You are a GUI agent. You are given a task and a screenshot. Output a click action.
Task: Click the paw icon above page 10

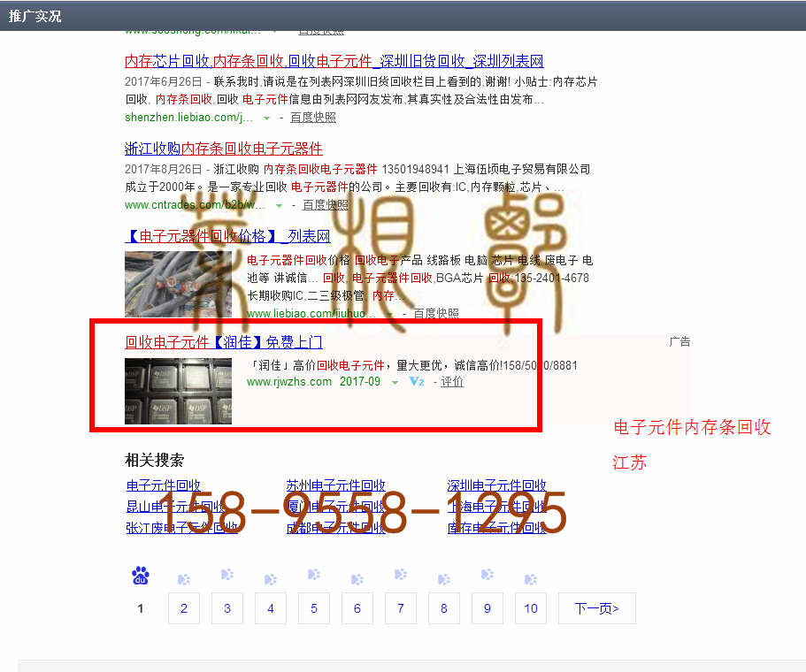pyautogui.click(x=531, y=579)
